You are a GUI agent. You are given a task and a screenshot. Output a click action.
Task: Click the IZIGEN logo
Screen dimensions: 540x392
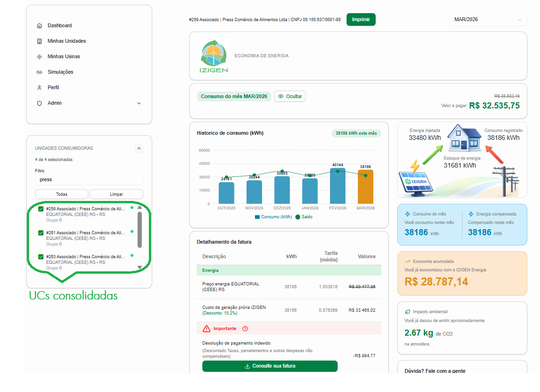pyautogui.click(x=214, y=56)
